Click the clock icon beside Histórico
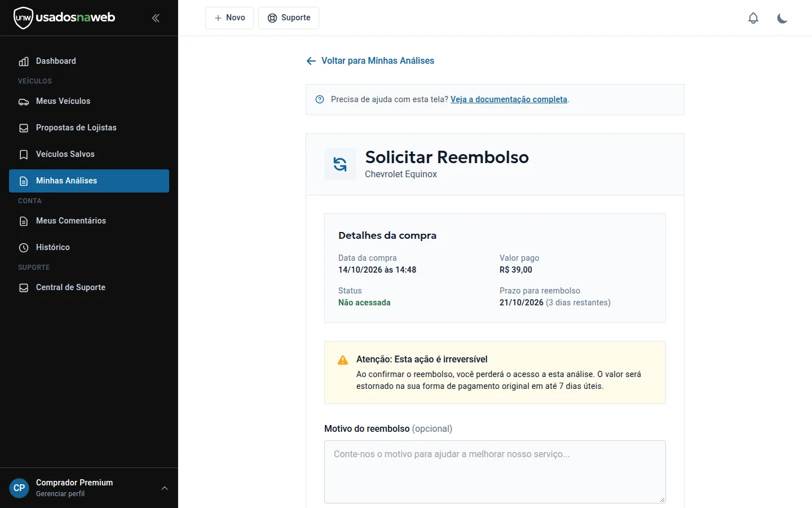The height and width of the screenshot is (508, 812). click(24, 248)
